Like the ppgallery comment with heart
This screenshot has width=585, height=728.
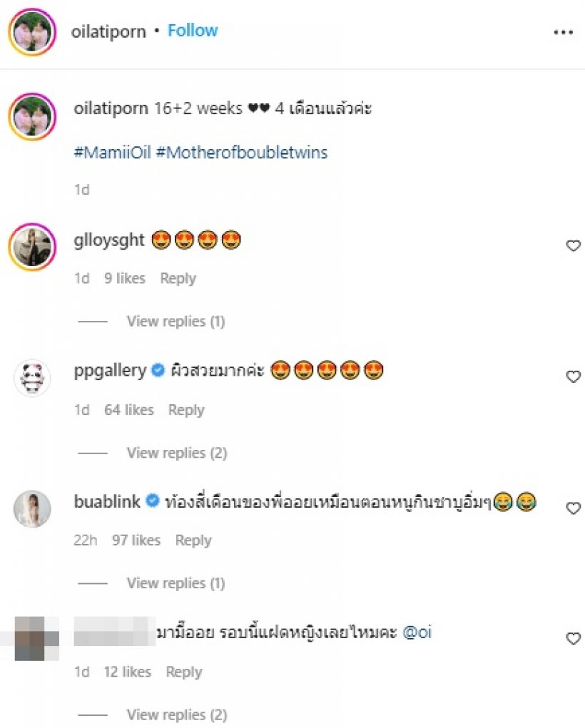574,376
